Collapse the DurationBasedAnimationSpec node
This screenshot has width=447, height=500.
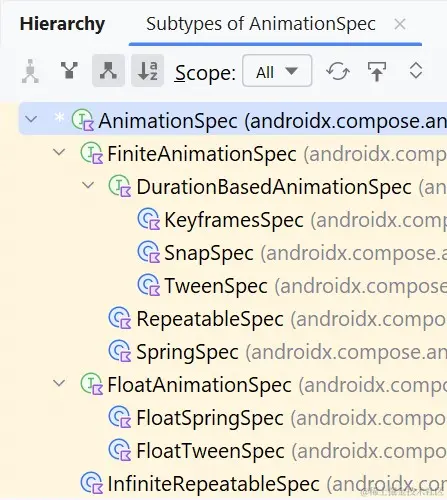tap(88, 185)
